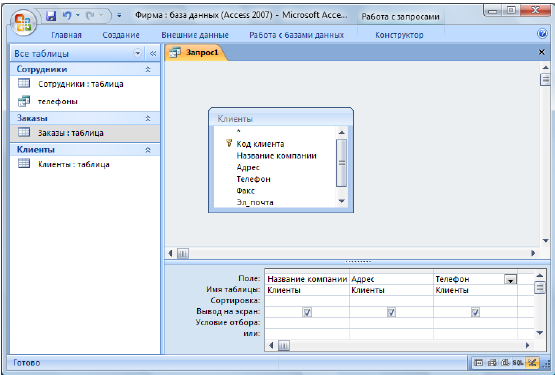
Task: Collapse the Сотрудники group
Action: click(148, 69)
